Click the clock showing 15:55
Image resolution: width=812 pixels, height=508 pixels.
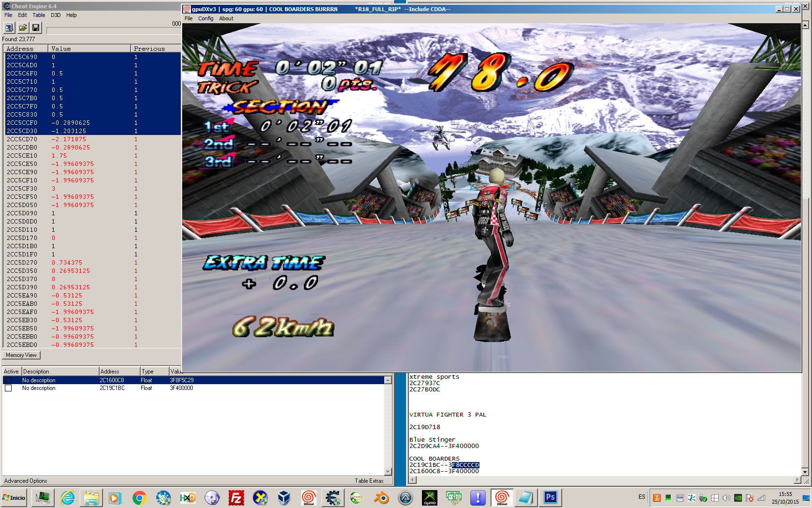click(785, 494)
